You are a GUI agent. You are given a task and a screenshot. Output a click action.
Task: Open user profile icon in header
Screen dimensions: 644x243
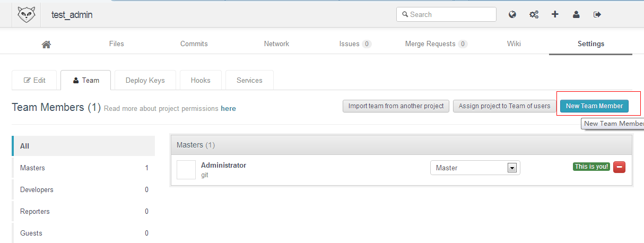pyautogui.click(x=576, y=14)
